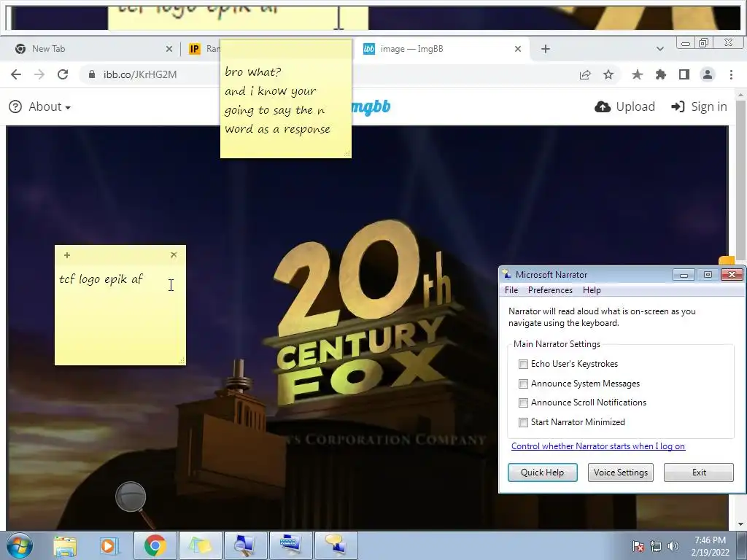Click Exit in Microsoft Narrator
This screenshot has width=747, height=560.
coord(698,472)
